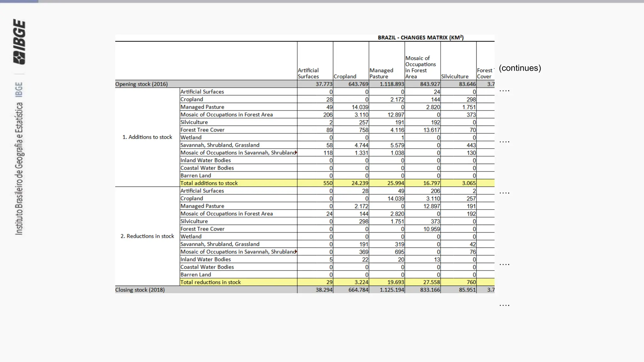Click the red comment marker in Reductions section
Image resolution: width=644 pixels, height=362 pixels.
click(296, 251)
